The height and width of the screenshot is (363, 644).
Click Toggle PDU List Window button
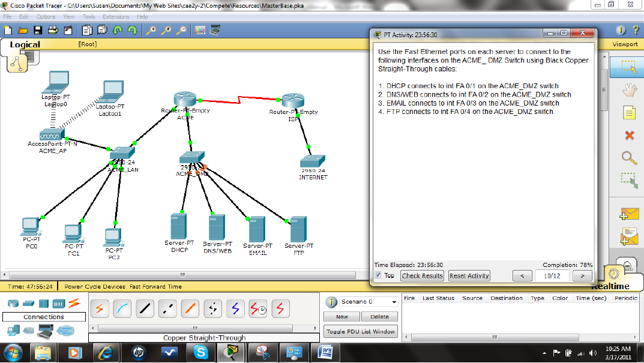point(361,331)
